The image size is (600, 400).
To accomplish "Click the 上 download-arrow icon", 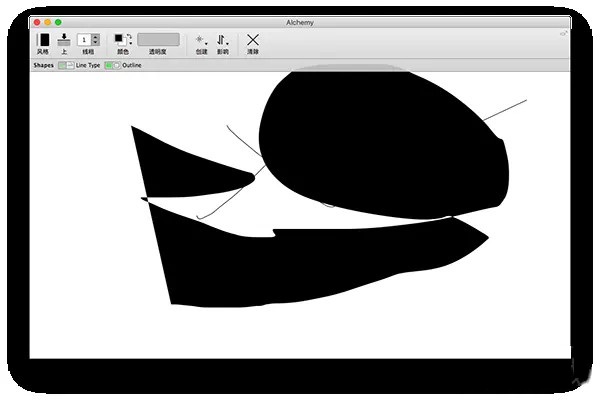I will [x=64, y=39].
